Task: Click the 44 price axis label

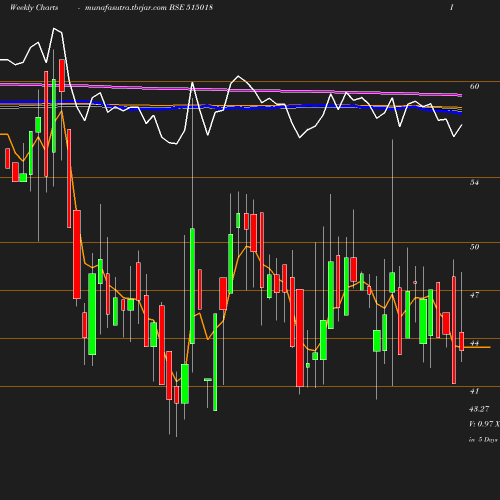Action: pos(474,343)
